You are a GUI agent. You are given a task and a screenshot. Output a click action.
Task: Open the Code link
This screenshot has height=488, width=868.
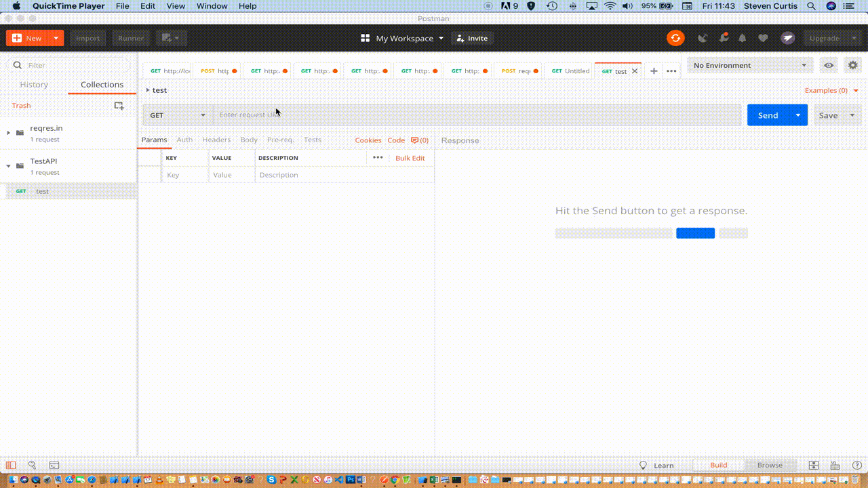[x=396, y=140]
